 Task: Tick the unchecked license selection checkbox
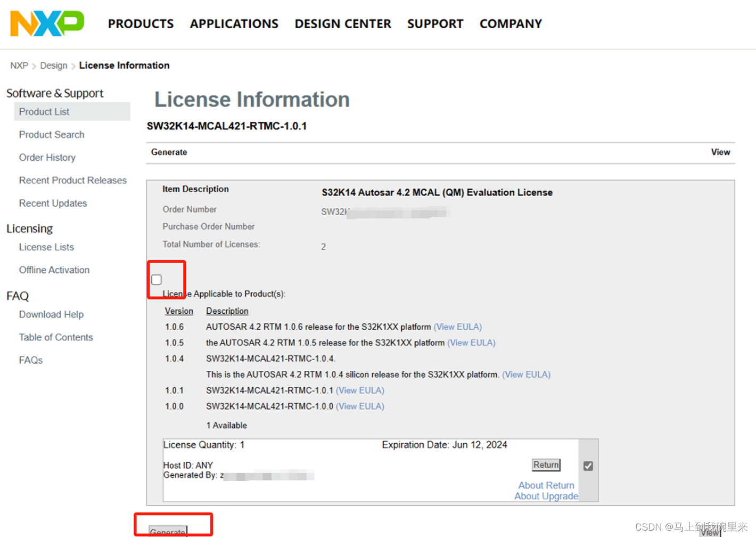(157, 280)
